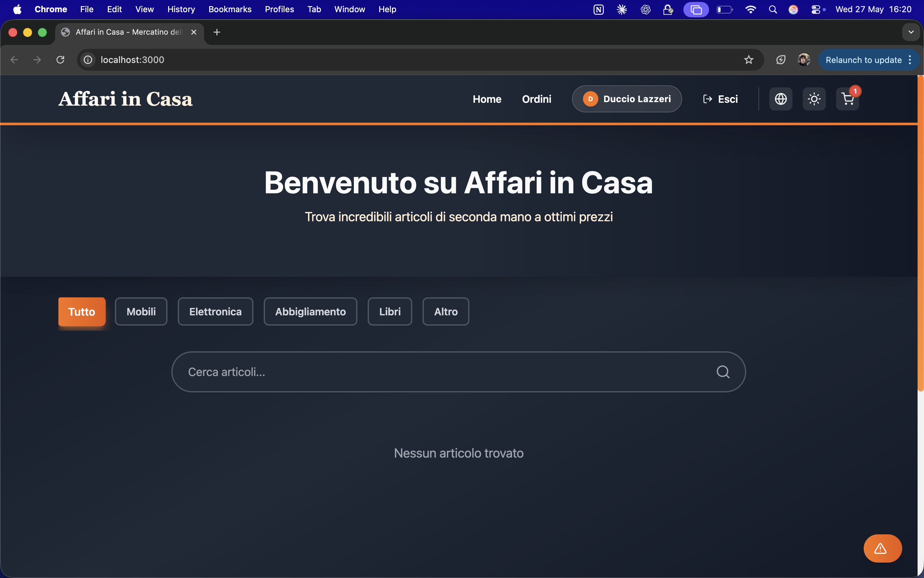
Task: Click Affari in Casa logo
Action: click(126, 99)
